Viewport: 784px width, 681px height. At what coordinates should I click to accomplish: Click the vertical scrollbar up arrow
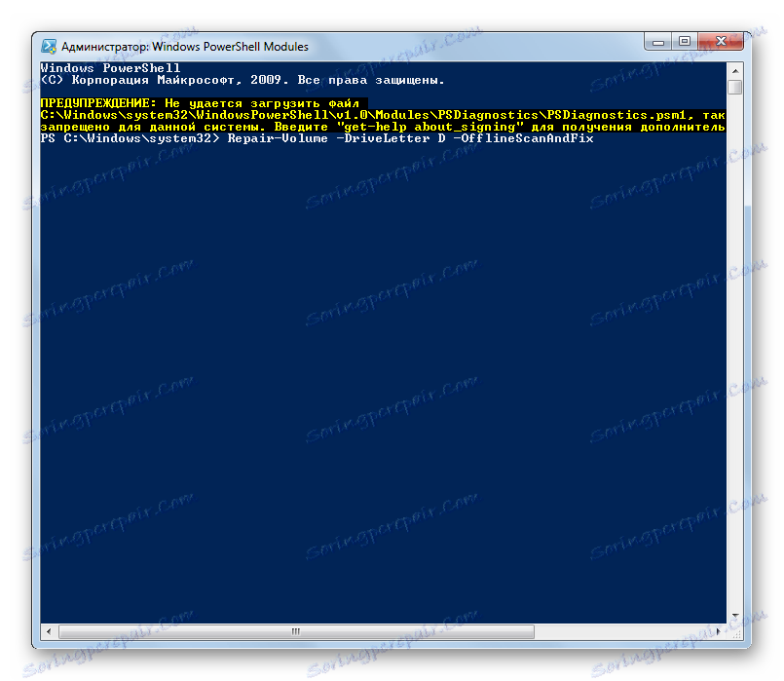click(735, 70)
